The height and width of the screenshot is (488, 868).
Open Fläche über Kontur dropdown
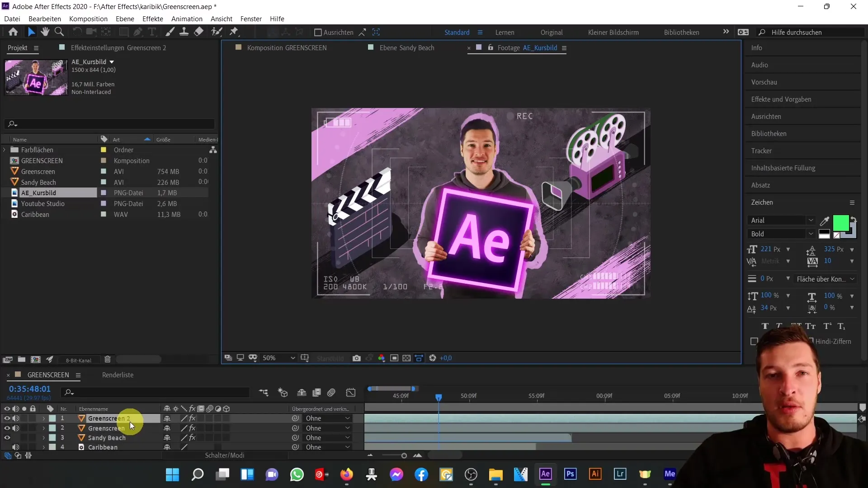pos(825,279)
